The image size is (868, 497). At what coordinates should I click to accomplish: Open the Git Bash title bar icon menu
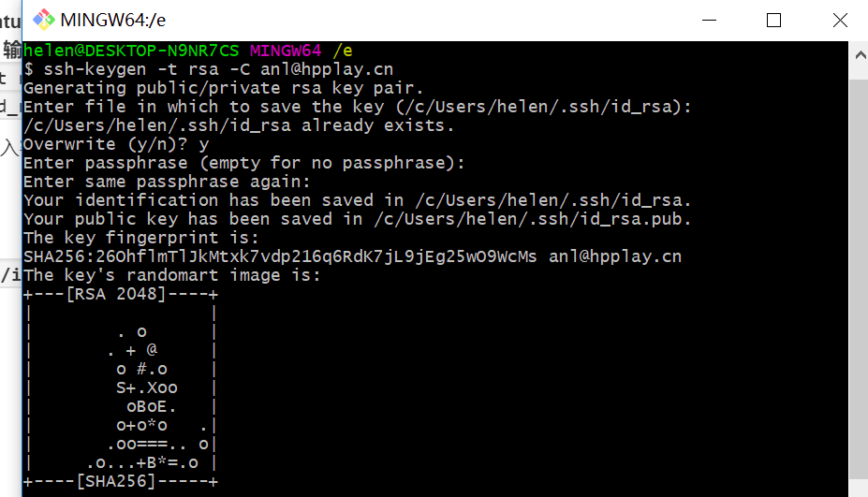(43, 20)
